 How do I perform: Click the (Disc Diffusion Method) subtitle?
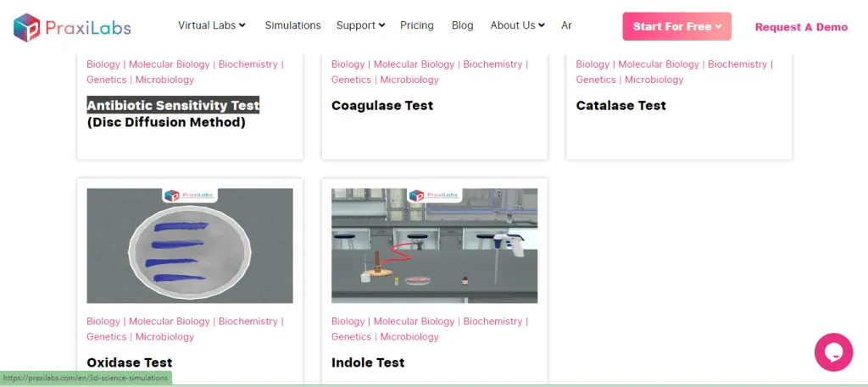point(166,122)
